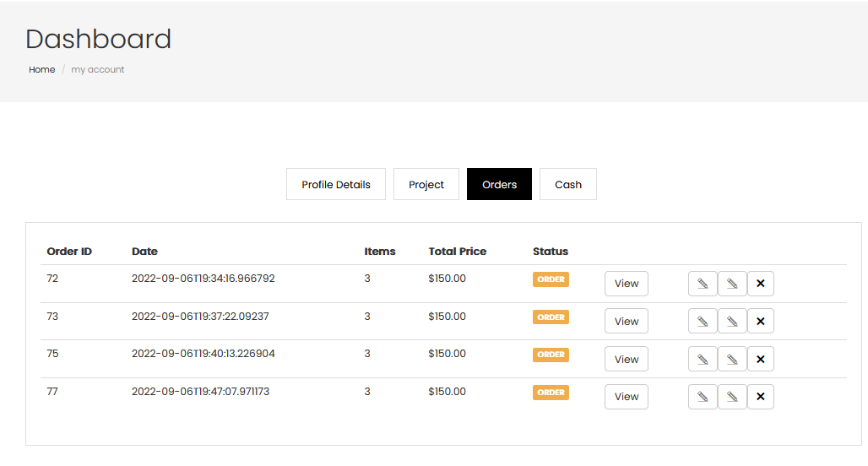This screenshot has height=466, width=868.
Task: Open View for order 77
Action: pos(626,396)
